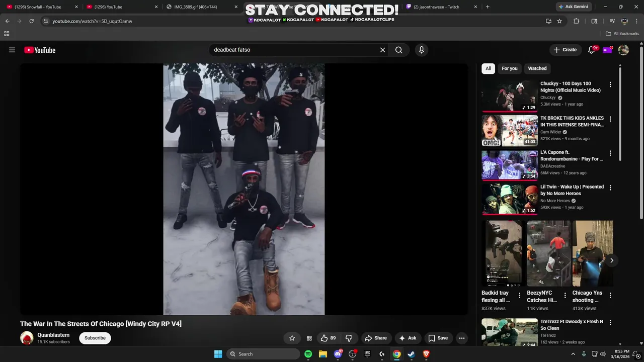Switch to the Snowfall - YouTube tab

pyautogui.click(x=41, y=7)
